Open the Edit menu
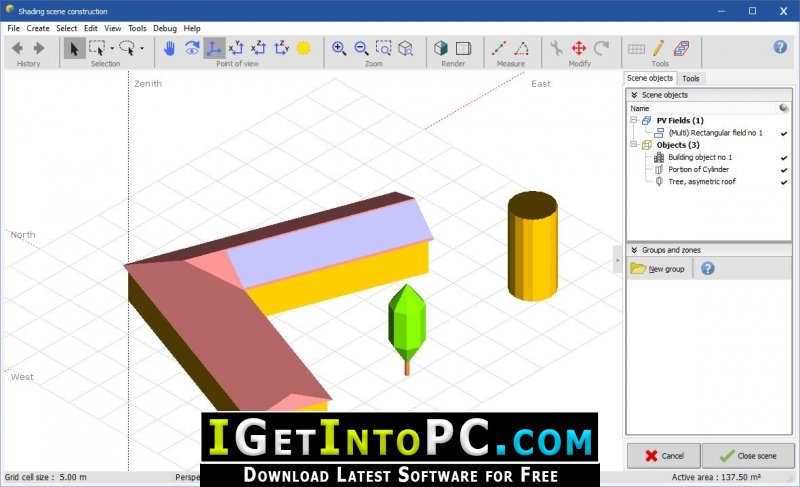Viewport: 800px width, 487px height. (91, 29)
